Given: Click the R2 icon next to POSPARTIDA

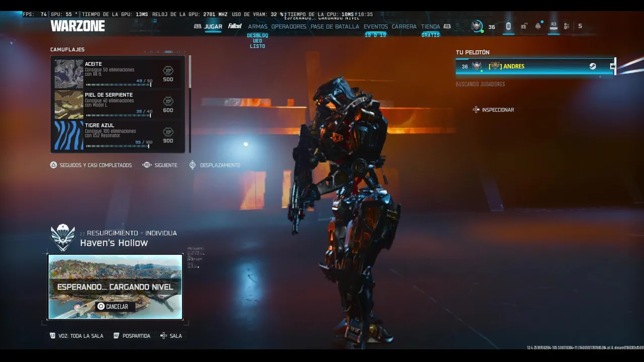Looking at the screenshot, I should pyautogui.click(x=116, y=335).
